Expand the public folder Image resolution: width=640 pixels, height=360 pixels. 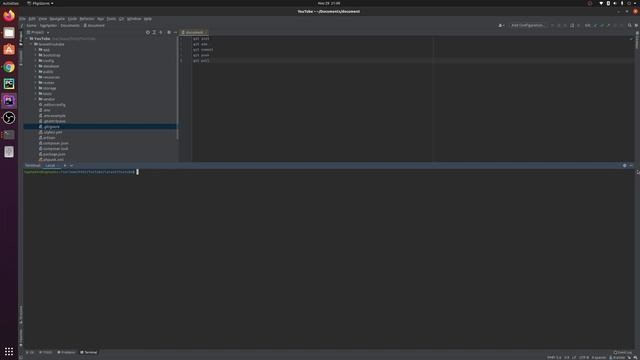(x=36, y=72)
